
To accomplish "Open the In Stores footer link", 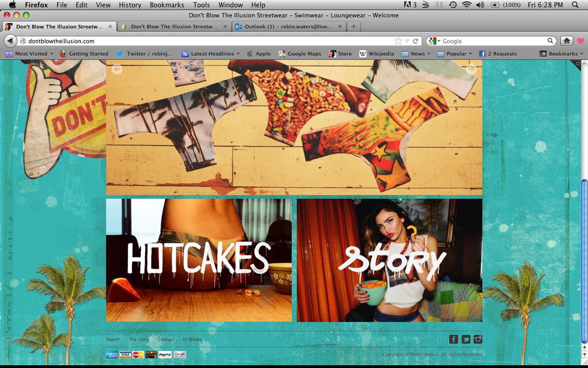I will coord(192,339).
